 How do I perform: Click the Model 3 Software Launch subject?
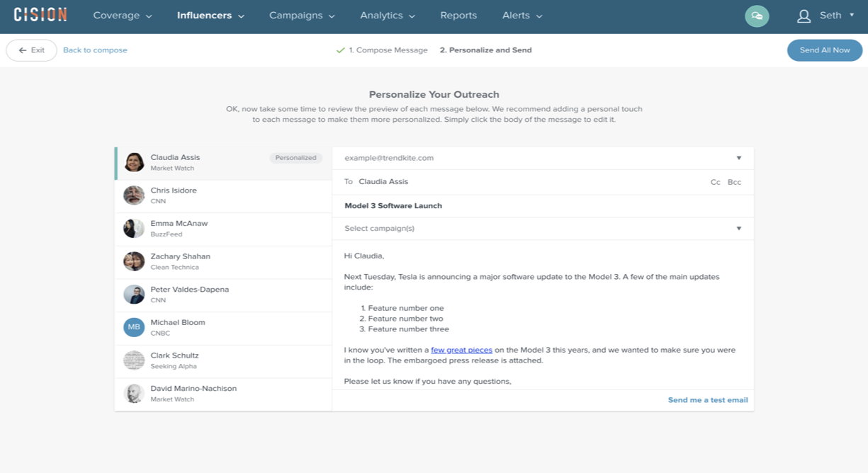[393, 206]
